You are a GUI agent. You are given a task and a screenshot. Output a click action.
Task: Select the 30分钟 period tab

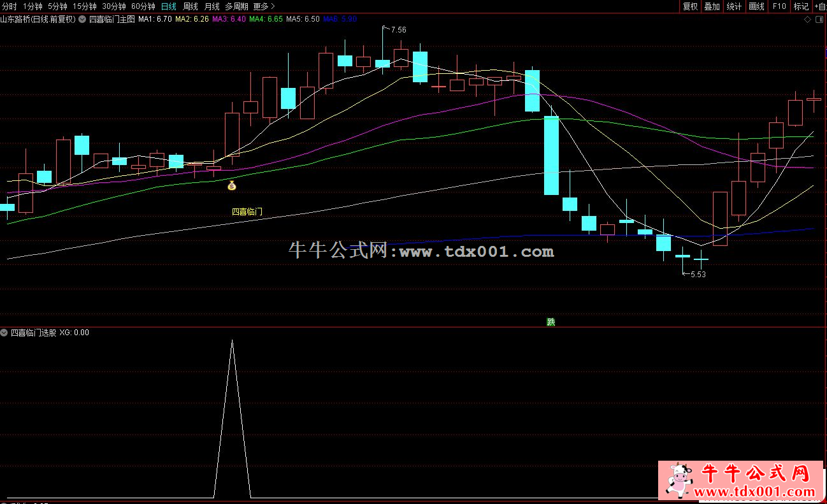[114, 6]
